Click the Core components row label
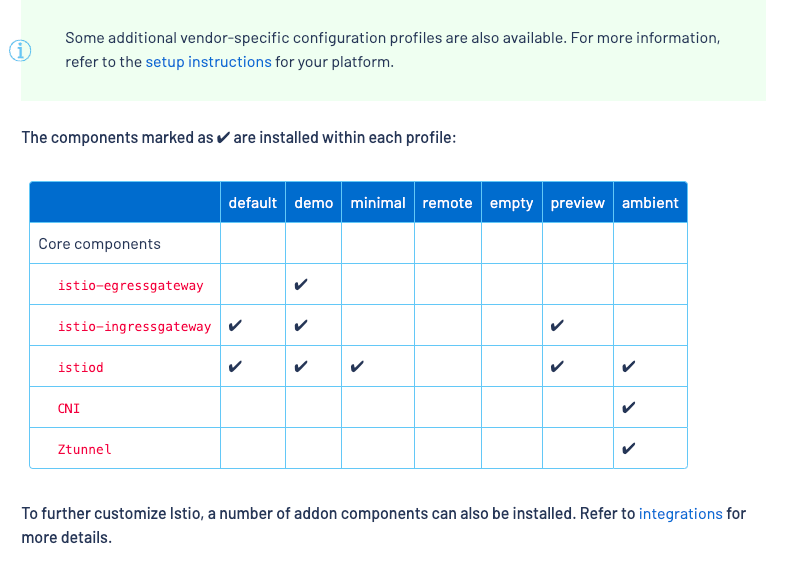Screen dimensions: 791x566 (x=99, y=244)
